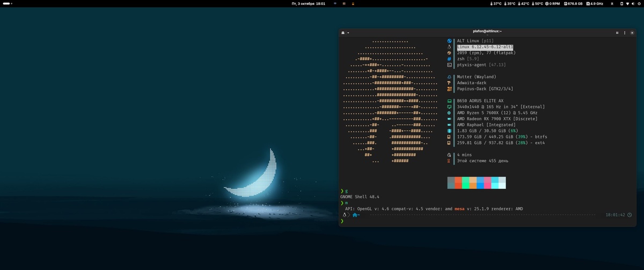This screenshot has height=270, width=644.
Task: Click the 37°C temperature indicator
Action: 495,4
